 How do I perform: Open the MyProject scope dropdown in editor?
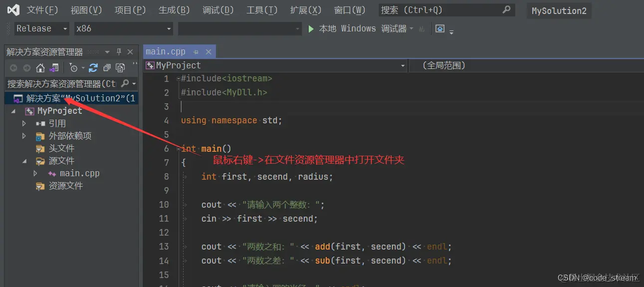click(275, 65)
